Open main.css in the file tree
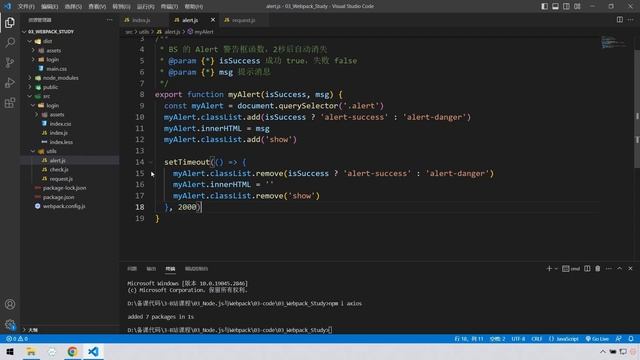This screenshot has height=360, width=640. coord(56,69)
